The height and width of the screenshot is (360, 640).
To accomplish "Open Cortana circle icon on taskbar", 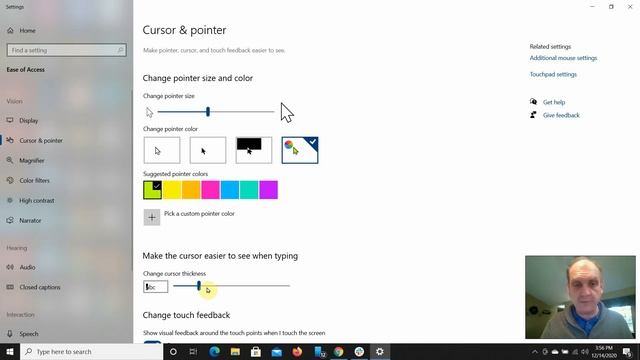I will pos(173,351).
